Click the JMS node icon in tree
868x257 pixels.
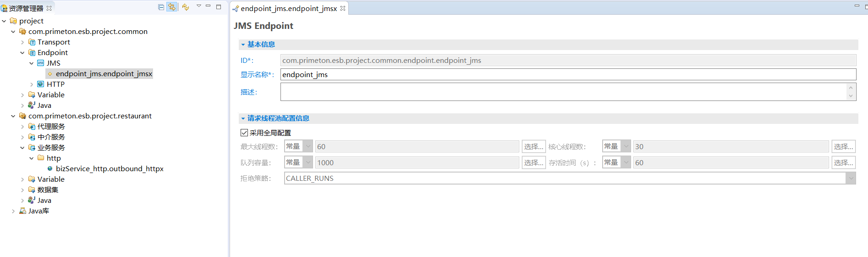(41, 63)
